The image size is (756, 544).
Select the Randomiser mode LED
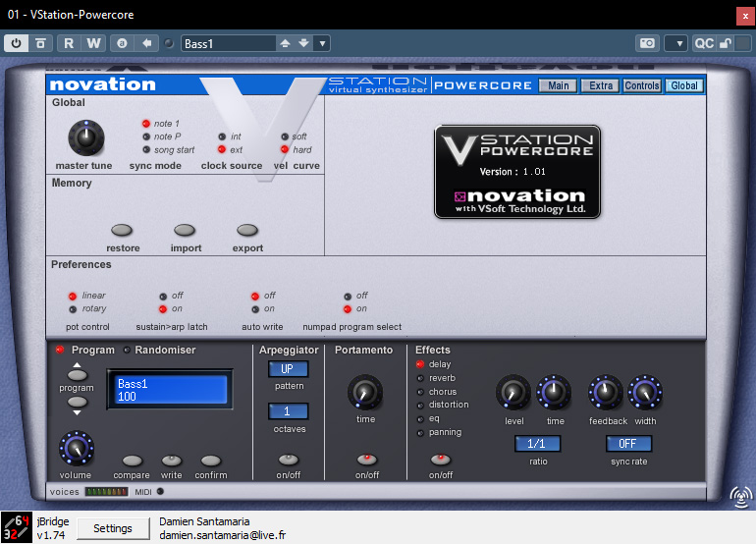(x=127, y=350)
